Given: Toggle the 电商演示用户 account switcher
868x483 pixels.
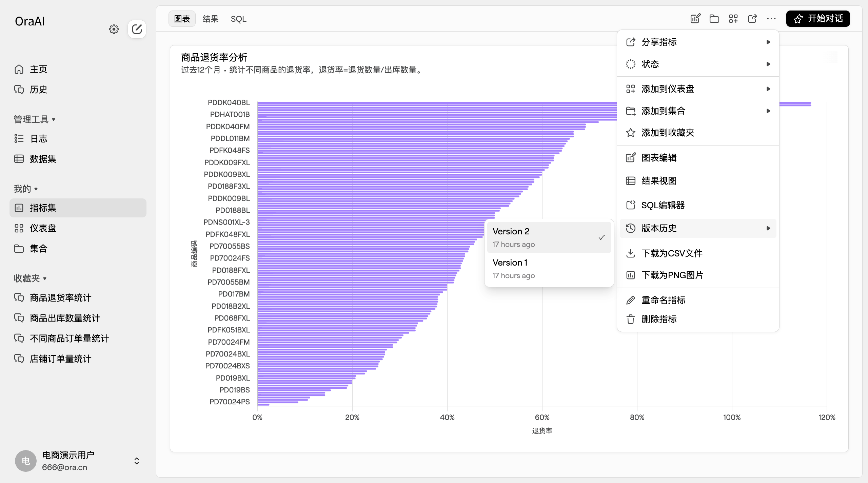Looking at the screenshot, I should (136, 461).
